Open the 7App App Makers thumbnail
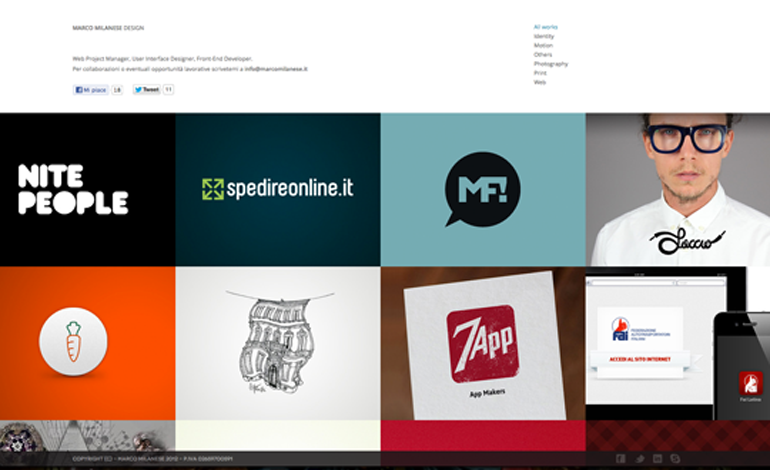This screenshot has width=770, height=470. pos(483,343)
